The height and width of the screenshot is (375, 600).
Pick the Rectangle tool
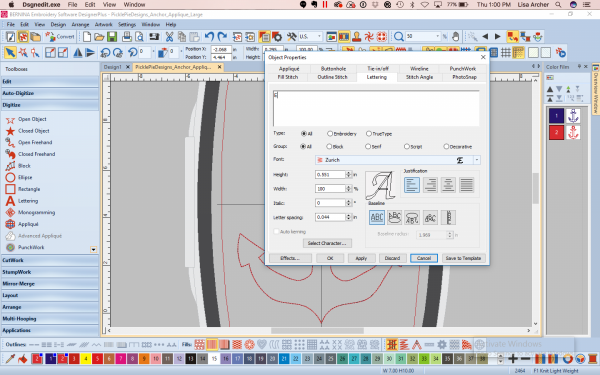click(23, 189)
